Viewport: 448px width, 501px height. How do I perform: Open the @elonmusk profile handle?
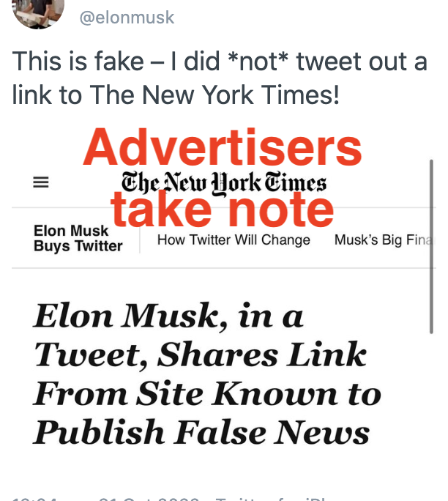pyautogui.click(x=127, y=17)
